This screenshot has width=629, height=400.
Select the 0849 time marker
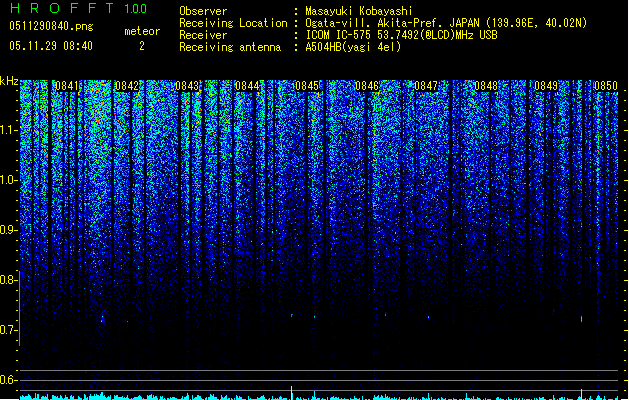(x=546, y=86)
